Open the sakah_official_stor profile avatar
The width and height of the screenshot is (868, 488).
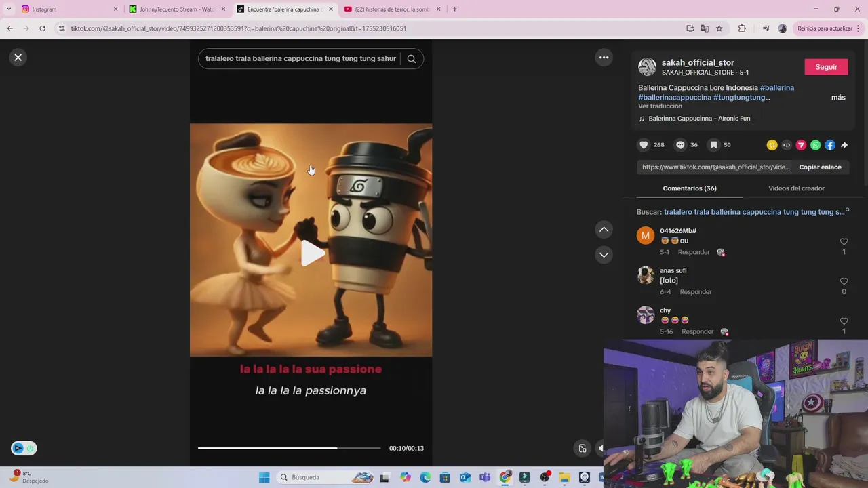tap(648, 67)
